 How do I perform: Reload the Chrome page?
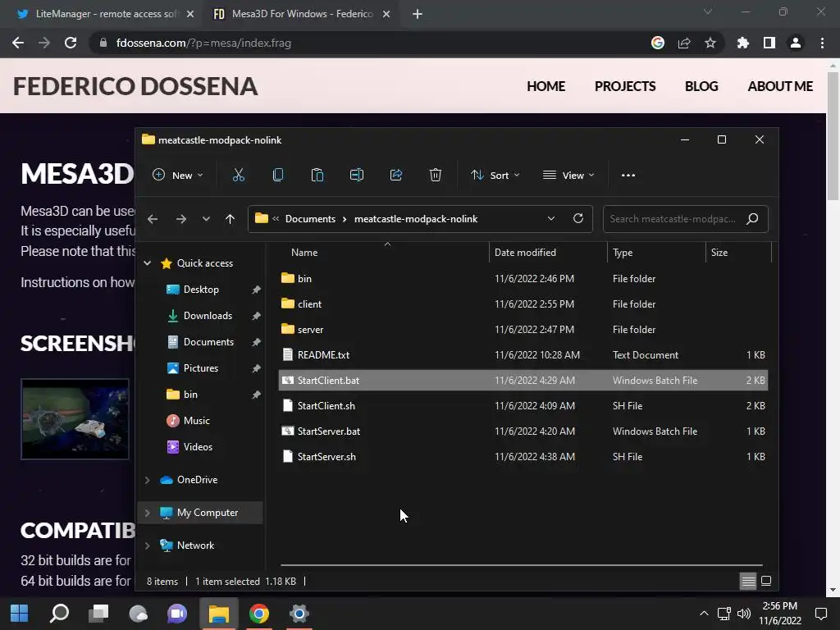coord(71,43)
